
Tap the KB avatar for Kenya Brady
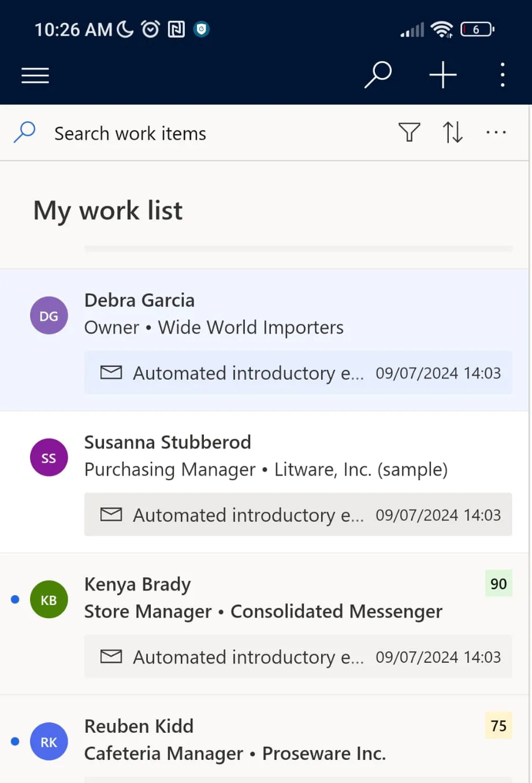pos(49,600)
